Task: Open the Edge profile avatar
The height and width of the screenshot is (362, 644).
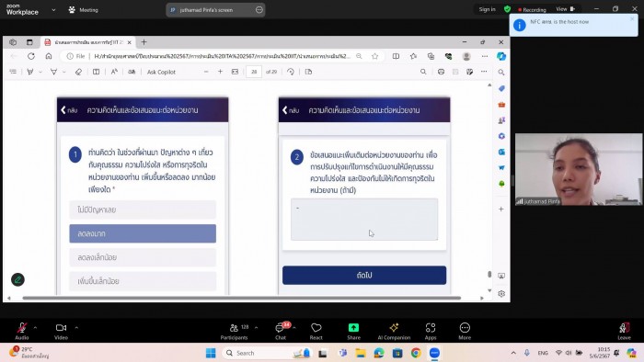Action: pyautogui.click(x=466, y=56)
